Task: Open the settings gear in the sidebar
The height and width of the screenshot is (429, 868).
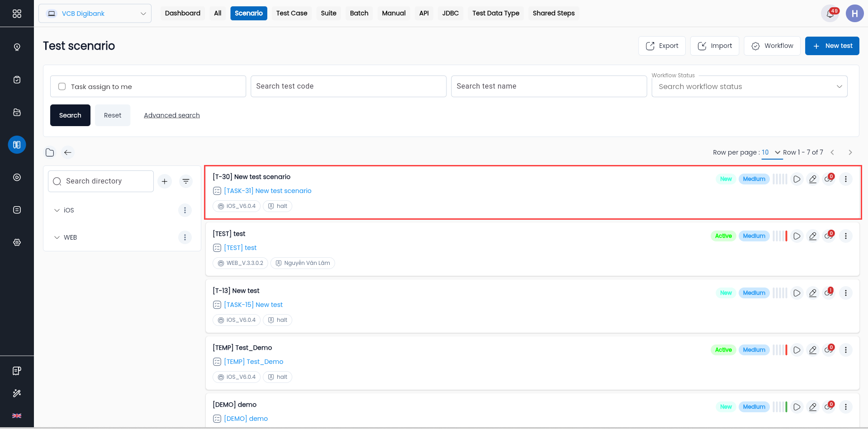Action: (17, 242)
